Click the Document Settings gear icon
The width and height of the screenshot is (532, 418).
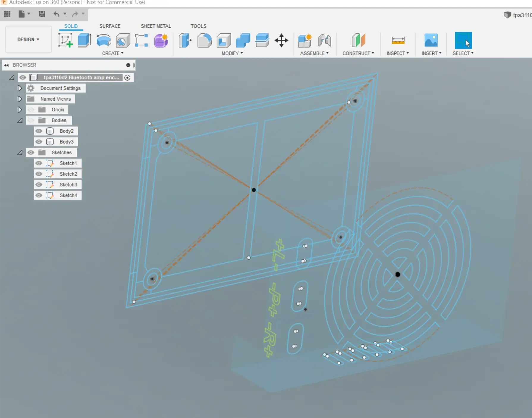[x=31, y=88]
